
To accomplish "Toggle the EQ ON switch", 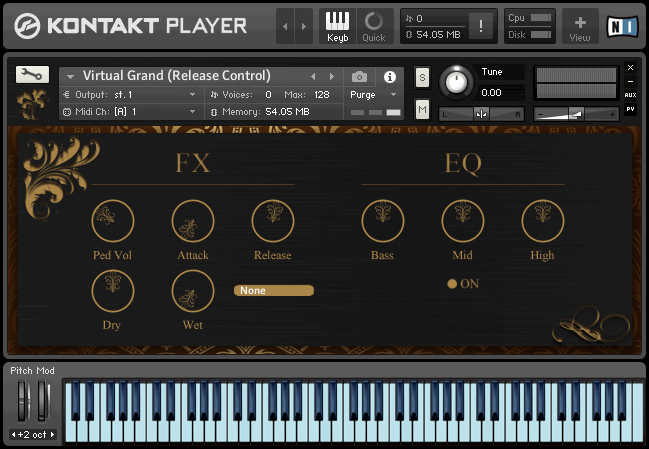I will tap(452, 284).
